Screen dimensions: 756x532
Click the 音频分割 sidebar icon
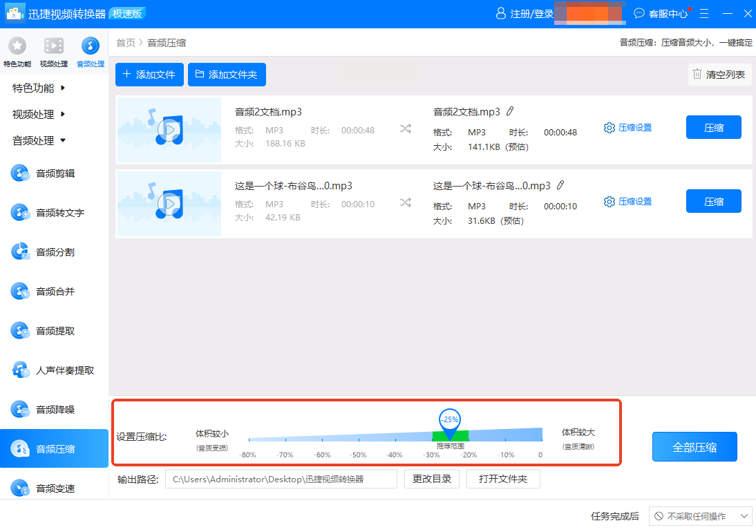(x=20, y=252)
